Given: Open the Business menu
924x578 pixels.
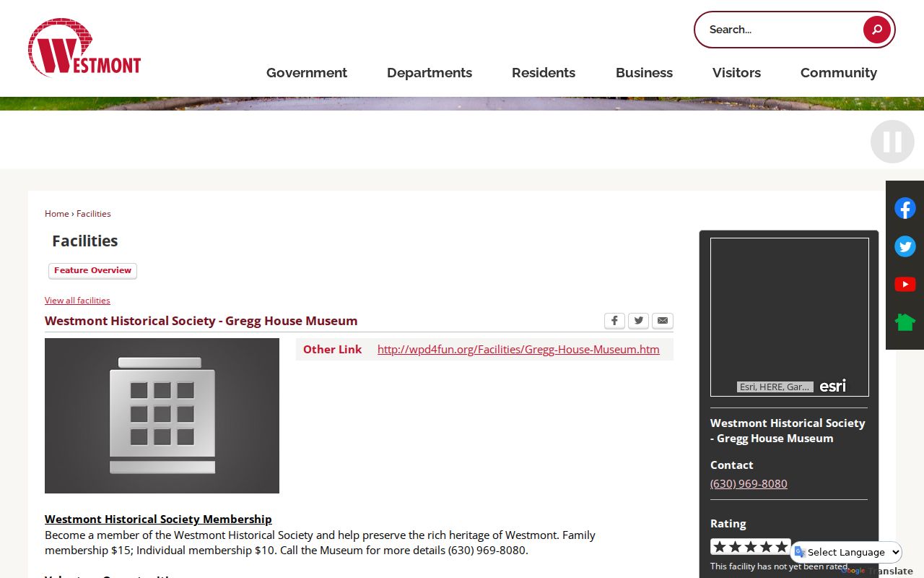Looking at the screenshot, I should click(644, 73).
